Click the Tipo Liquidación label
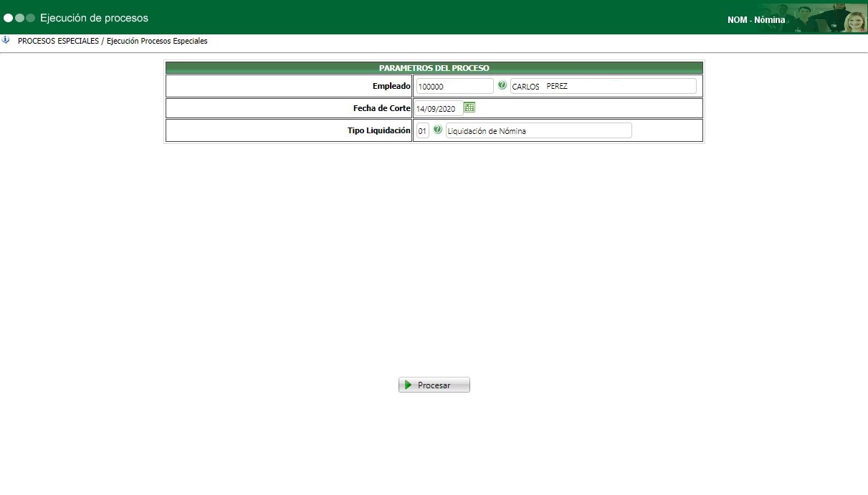 tap(379, 130)
